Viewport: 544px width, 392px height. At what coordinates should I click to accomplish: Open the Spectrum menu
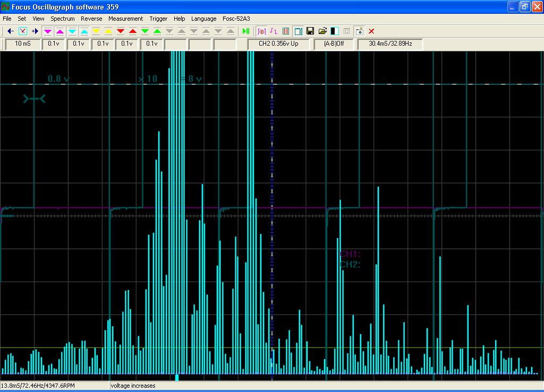[63, 19]
